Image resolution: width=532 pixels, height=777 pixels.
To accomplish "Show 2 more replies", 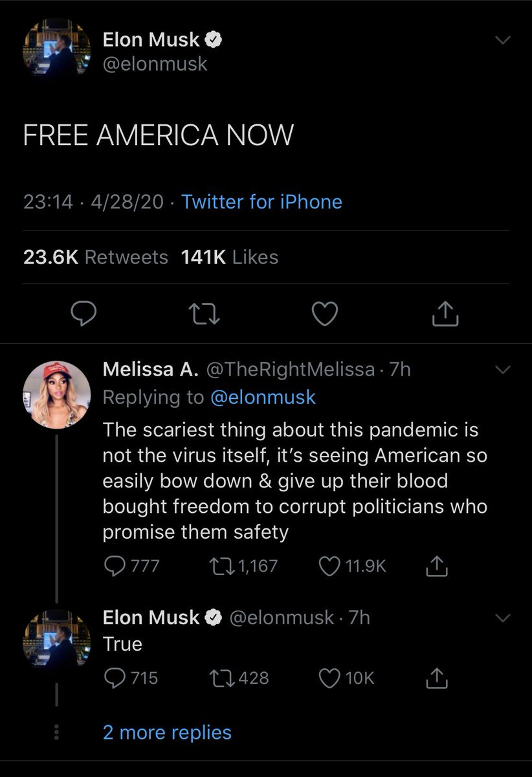I will (167, 732).
